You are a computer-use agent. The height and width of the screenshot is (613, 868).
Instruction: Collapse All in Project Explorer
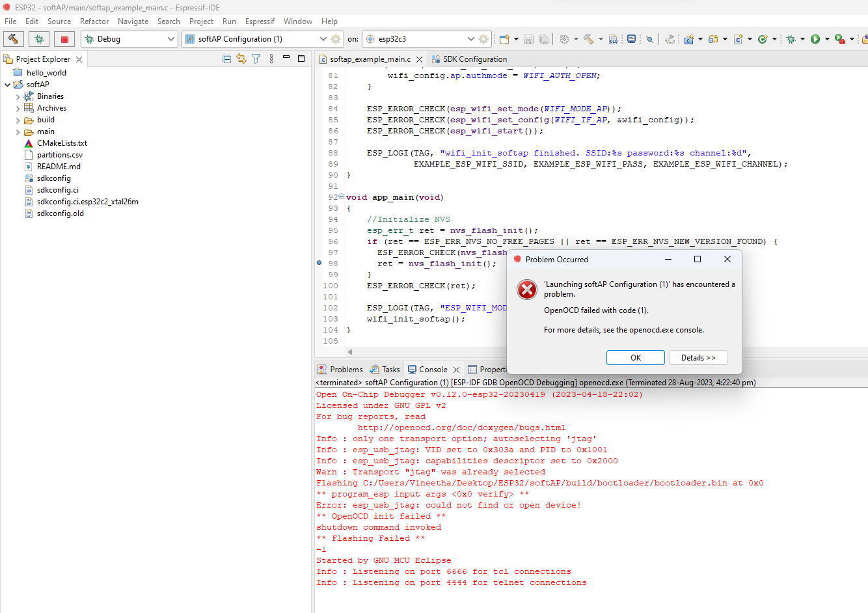click(x=226, y=59)
